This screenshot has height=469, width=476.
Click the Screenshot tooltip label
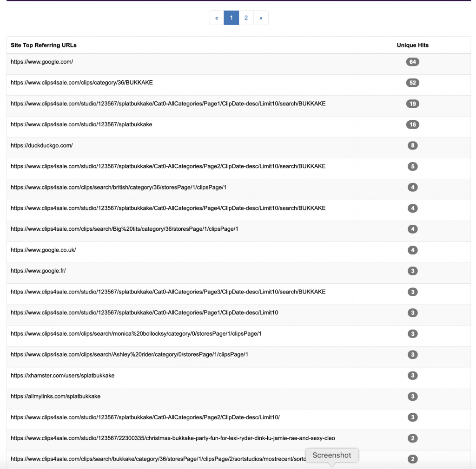coord(332,456)
